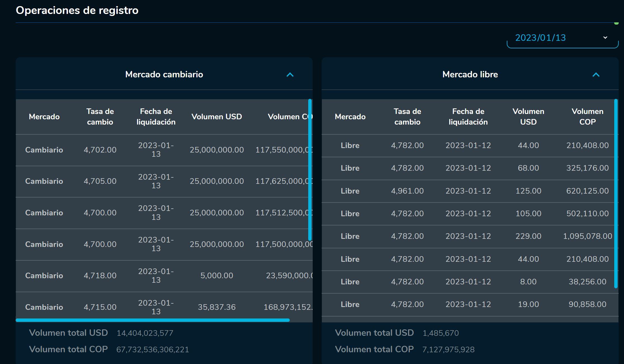Screen dimensions: 624x364
Task: Click the Operaciones de registro page title
Action: click(77, 10)
